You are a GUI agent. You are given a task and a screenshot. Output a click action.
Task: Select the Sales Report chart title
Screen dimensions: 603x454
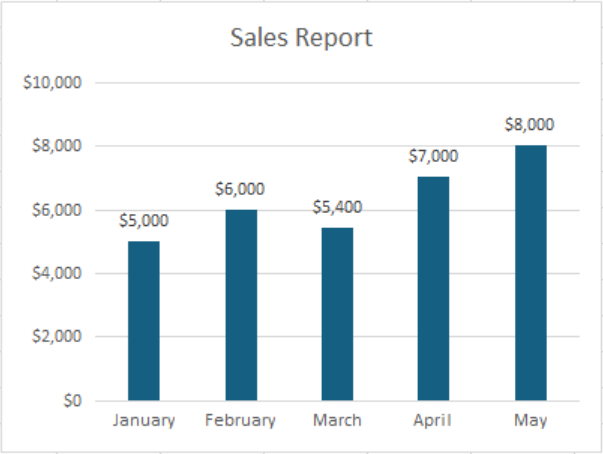click(x=301, y=38)
